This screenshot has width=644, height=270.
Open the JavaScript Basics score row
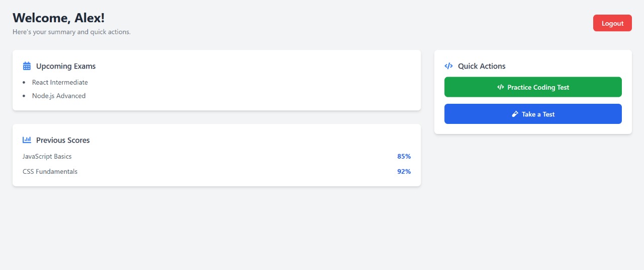click(47, 156)
